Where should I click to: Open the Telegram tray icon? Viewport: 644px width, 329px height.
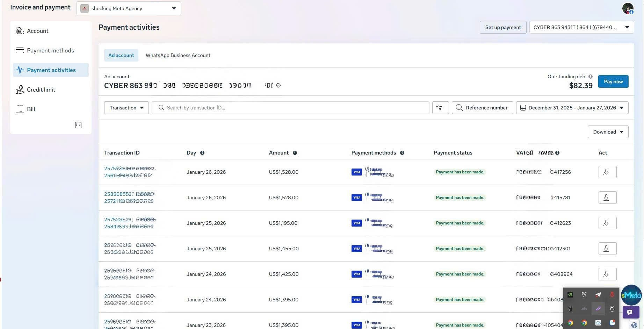click(598, 295)
